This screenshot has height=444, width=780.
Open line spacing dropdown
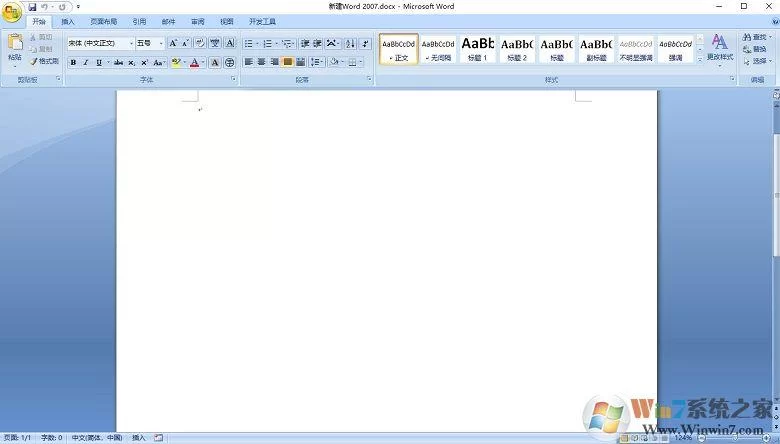pos(317,62)
